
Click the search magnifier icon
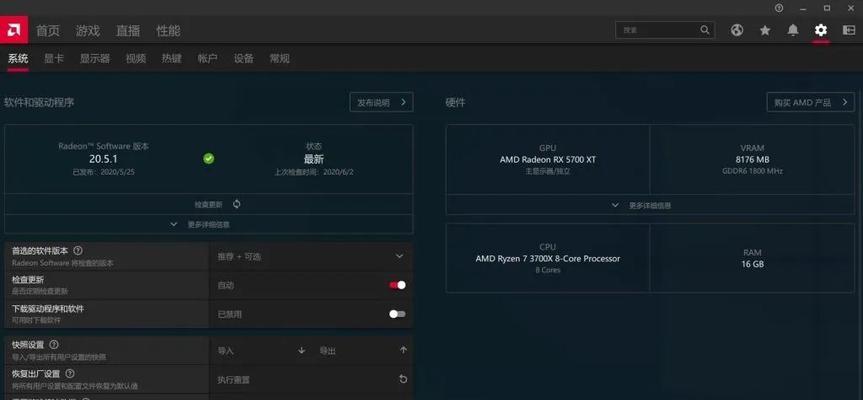[705, 30]
